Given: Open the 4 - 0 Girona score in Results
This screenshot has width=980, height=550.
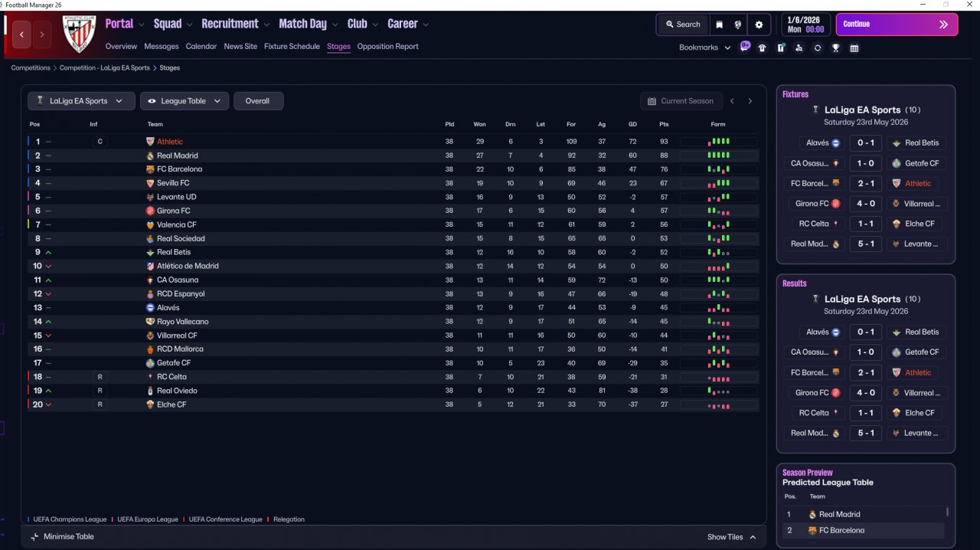Looking at the screenshot, I should [x=866, y=393].
